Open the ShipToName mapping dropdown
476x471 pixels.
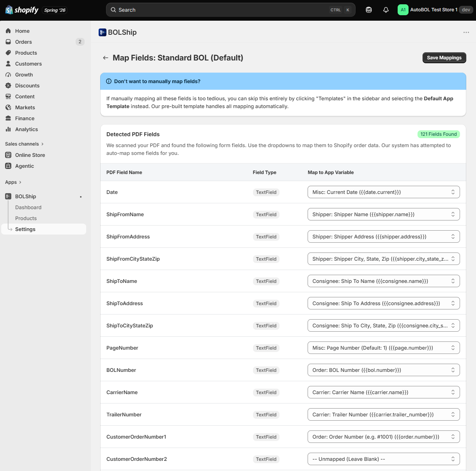point(384,281)
